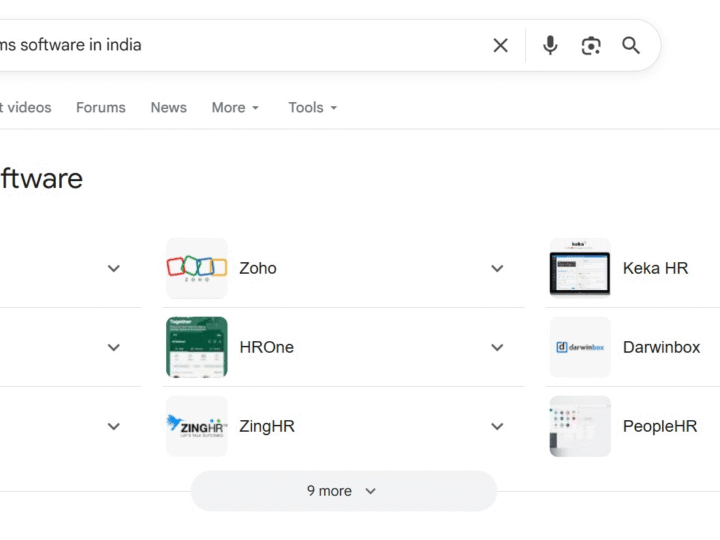This screenshot has width=720, height=540.
Task: Start voice search with microphone icon
Action: 550,45
